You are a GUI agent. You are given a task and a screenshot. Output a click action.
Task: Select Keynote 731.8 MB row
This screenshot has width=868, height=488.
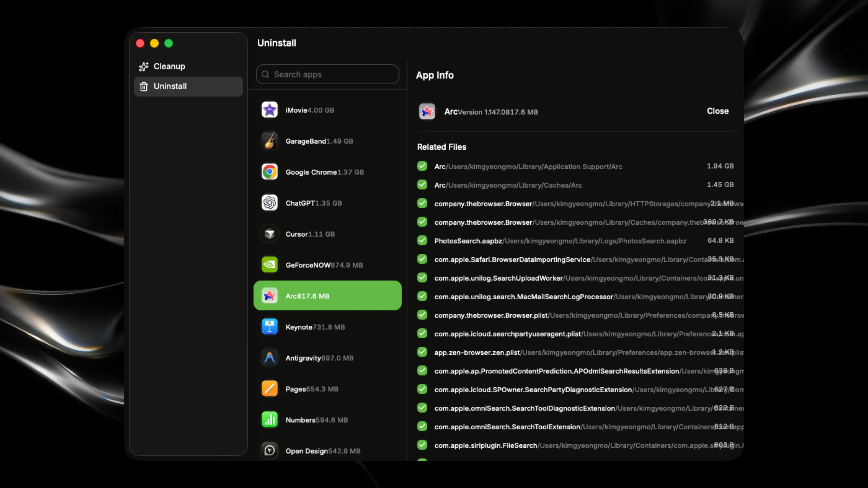point(327,327)
